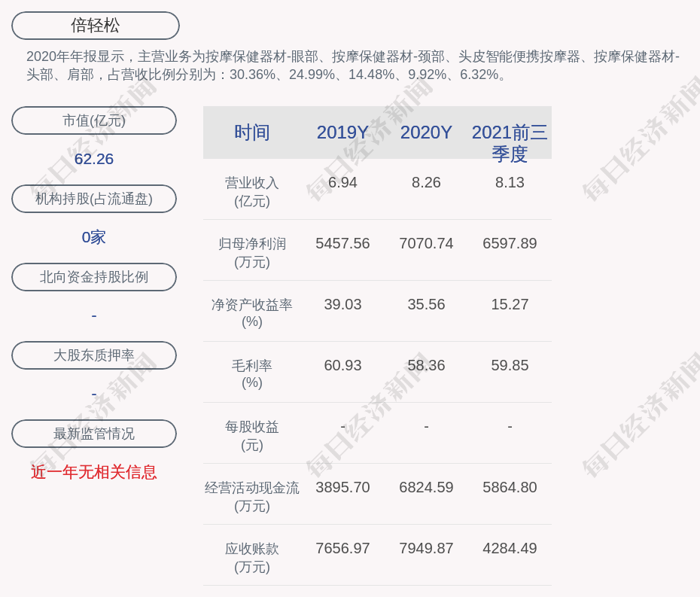Click receivables value 7949.87
700x597 pixels.
pos(426,548)
